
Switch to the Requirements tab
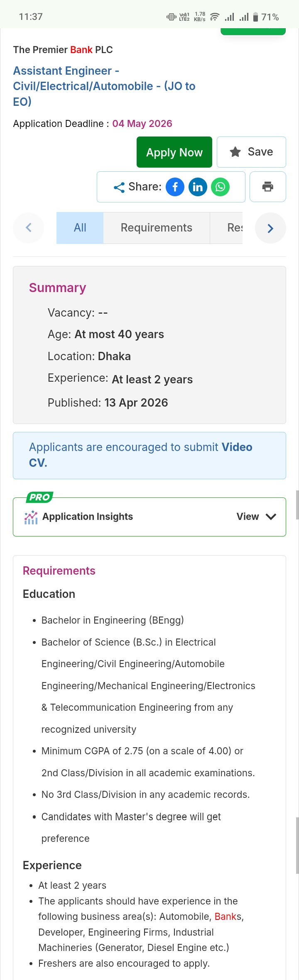(157, 228)
